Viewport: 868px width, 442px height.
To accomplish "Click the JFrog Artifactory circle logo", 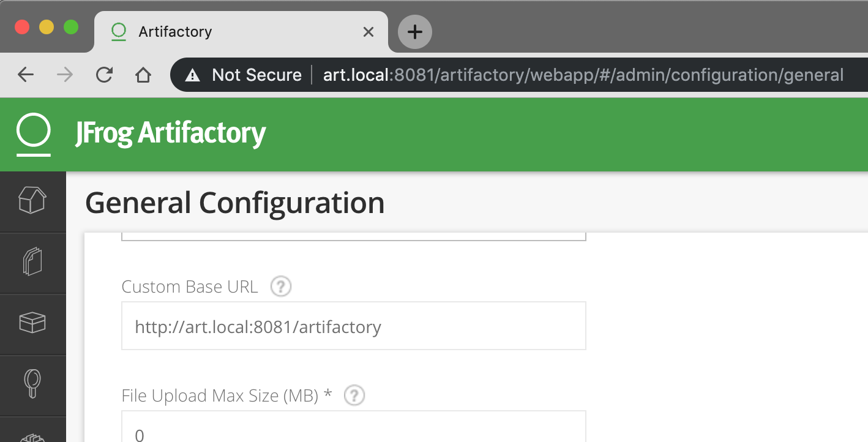I will pyautogui.click(x=34, y=134).
